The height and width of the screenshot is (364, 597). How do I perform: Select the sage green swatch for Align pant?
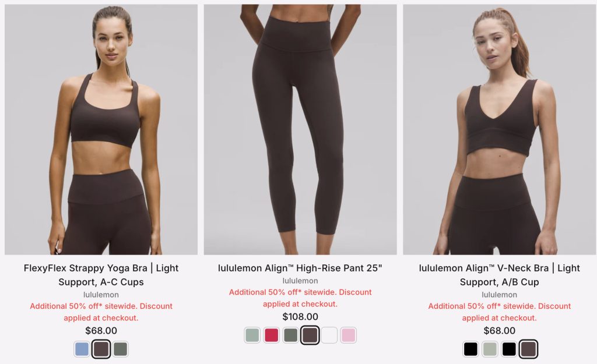click(252, 335)
